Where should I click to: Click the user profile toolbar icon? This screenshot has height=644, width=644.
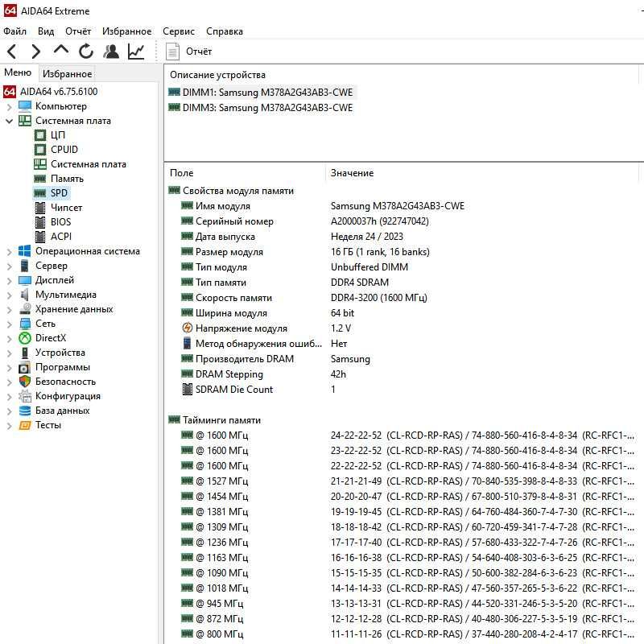click(x=111, y=52)
